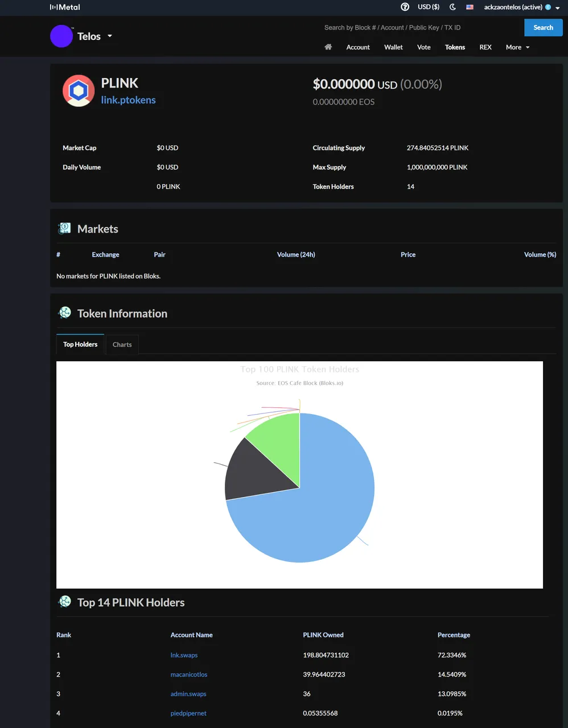This screenshot has width=568, height=728.
Task: Click the Exchange column header
Action: [x=105, y=255]
